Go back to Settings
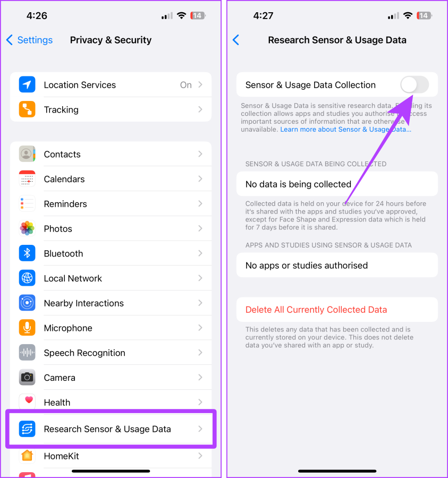 coord(29,40)
